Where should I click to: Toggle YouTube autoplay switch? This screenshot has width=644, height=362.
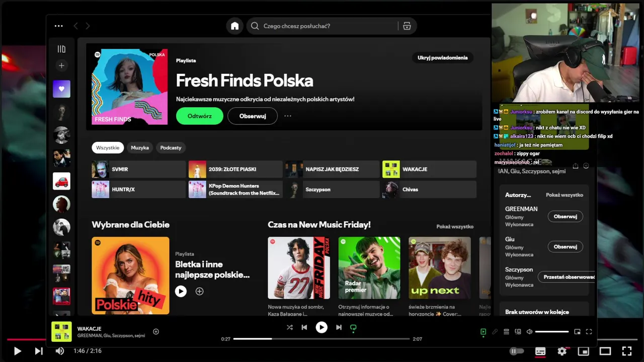click(x=517, y=351)
